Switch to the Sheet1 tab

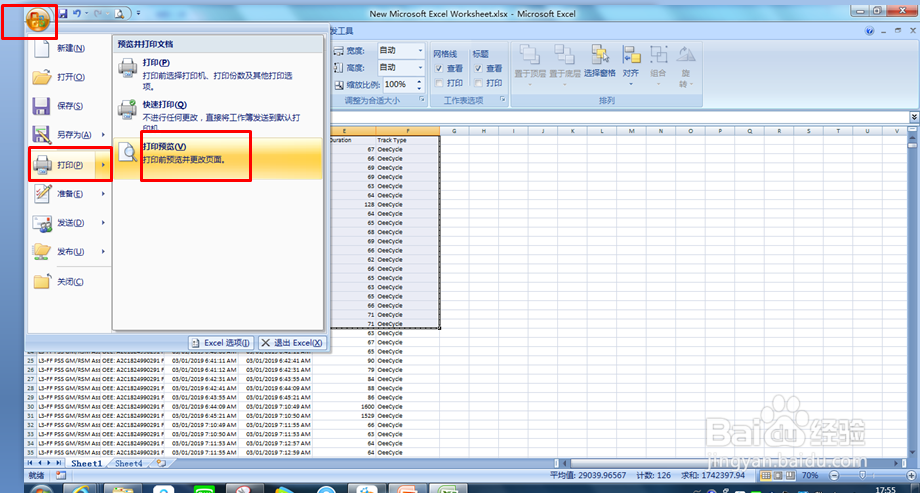[x=87, y=464]
